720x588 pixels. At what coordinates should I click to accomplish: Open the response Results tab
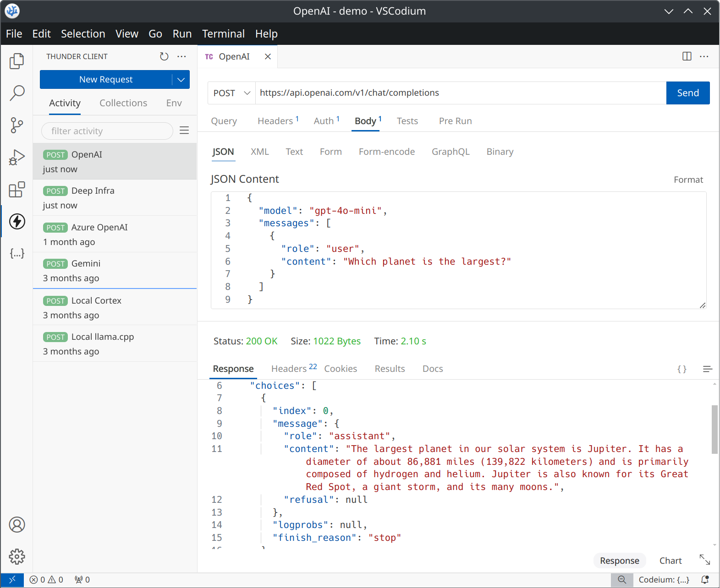pos(390,369)
